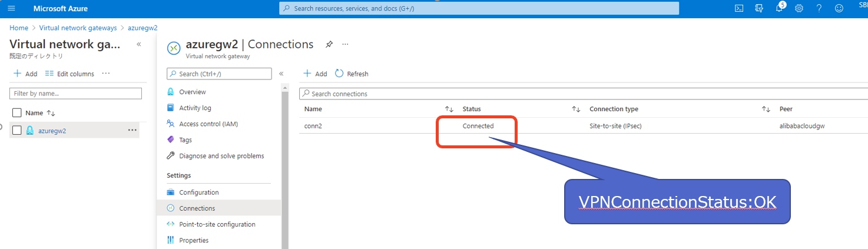Tick the checkbox for azuregw2

point(16,130)
